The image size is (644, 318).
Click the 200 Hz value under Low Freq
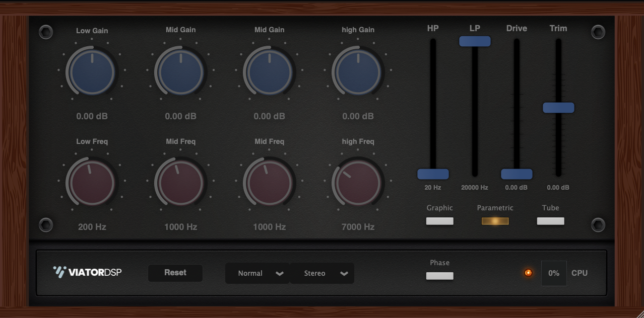[92, 227]
